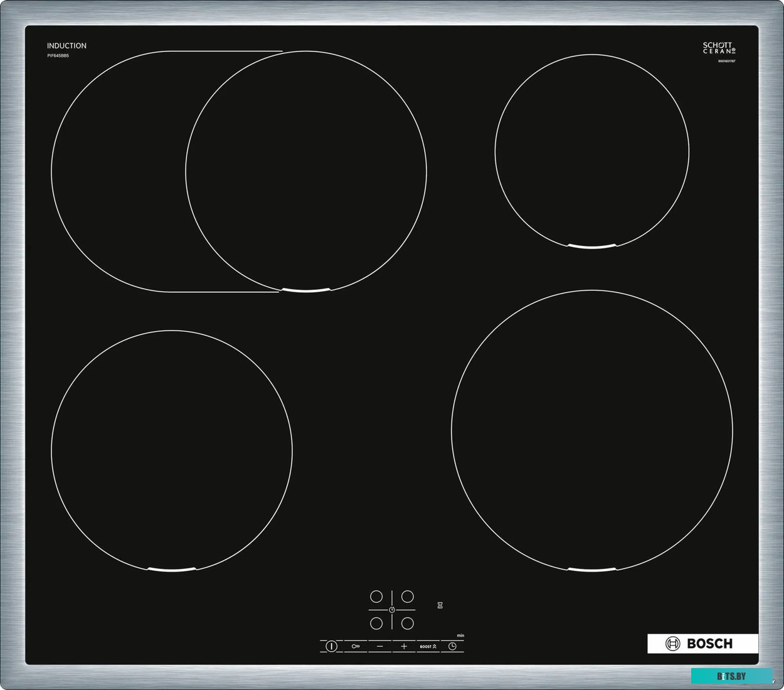
Task: Click the SCHOTT CERAN logo
Action: coord(718,48)
